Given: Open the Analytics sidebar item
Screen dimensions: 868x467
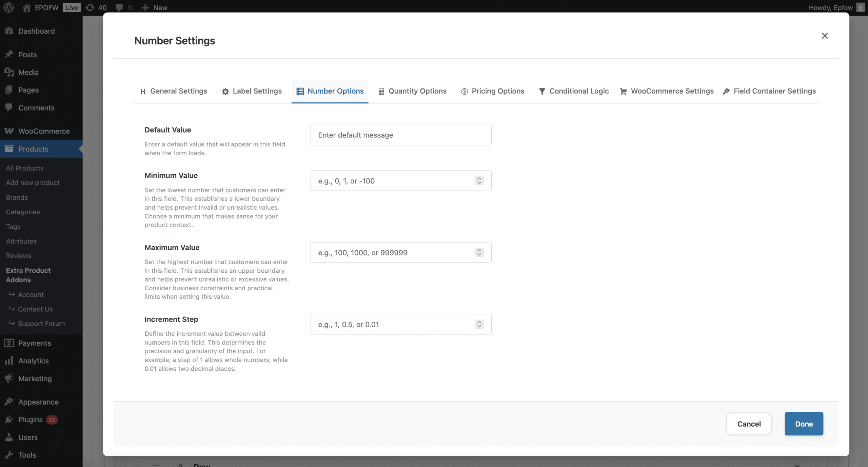Looking at the screenshot, I should pyautogui.click(x=33, y=361).
